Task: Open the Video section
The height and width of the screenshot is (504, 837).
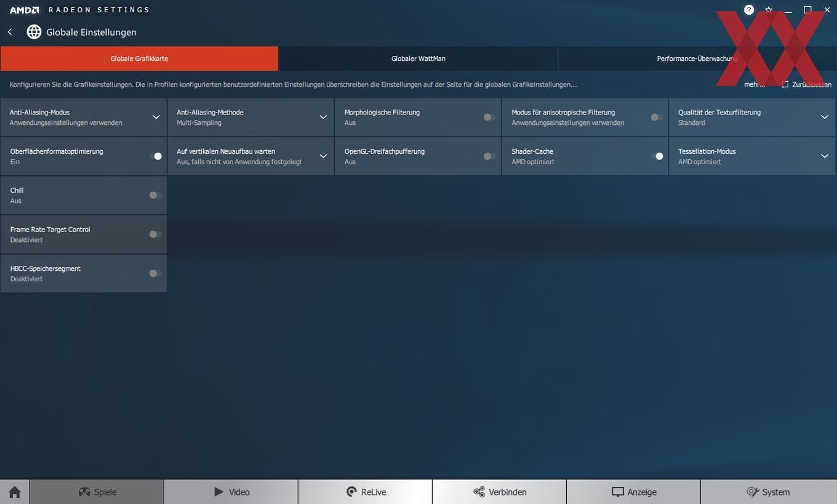Action: (x=231, y=492)
